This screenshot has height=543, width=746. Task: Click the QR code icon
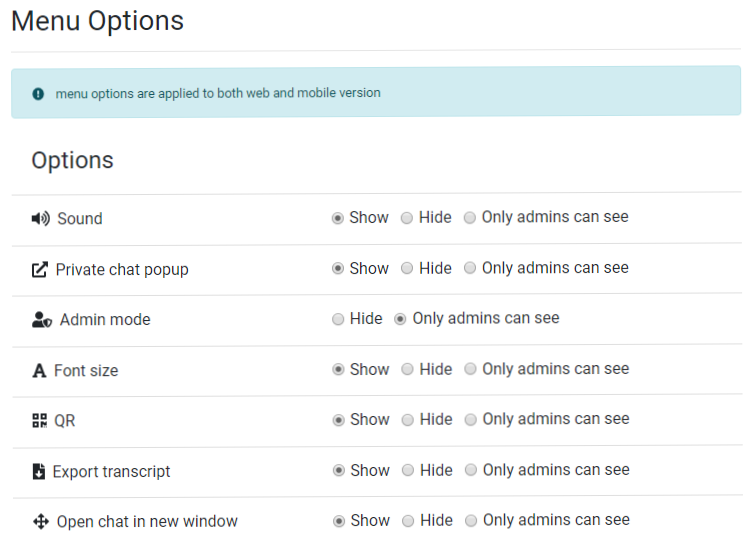click(40, 421)
